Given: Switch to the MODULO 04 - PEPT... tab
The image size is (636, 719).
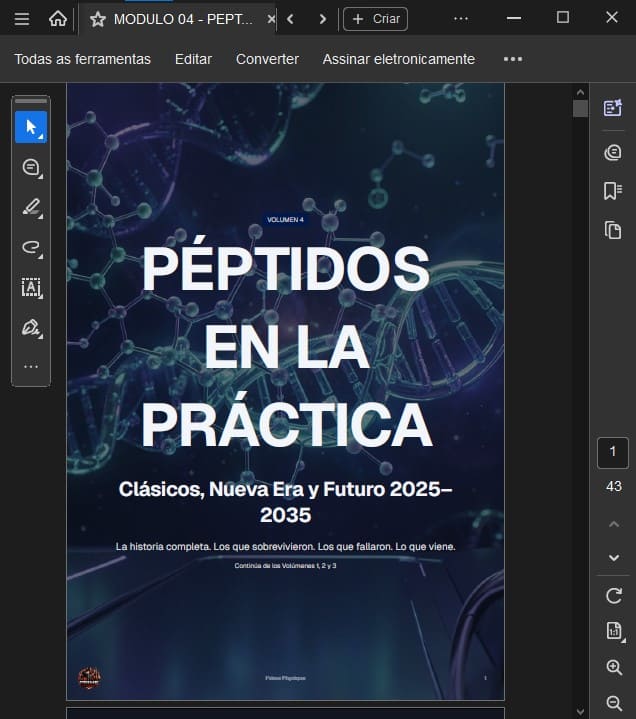Looking at the screenshot, I should point(183,19).
